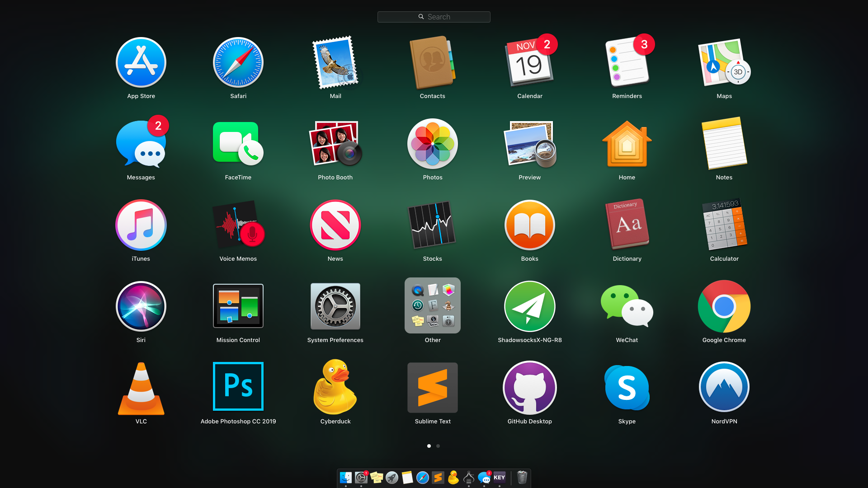Open the Photos app
This screenshot has height=488, width=868.
click(433, 144)
